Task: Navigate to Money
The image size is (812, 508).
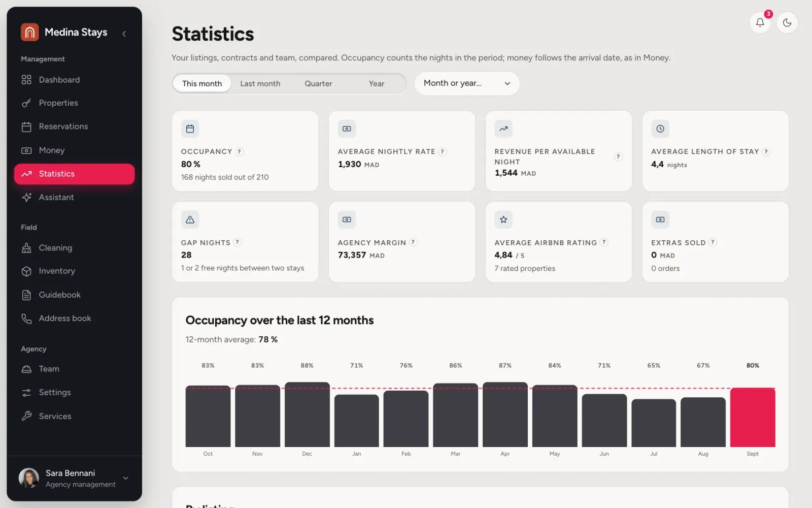Action: (74, 150)
